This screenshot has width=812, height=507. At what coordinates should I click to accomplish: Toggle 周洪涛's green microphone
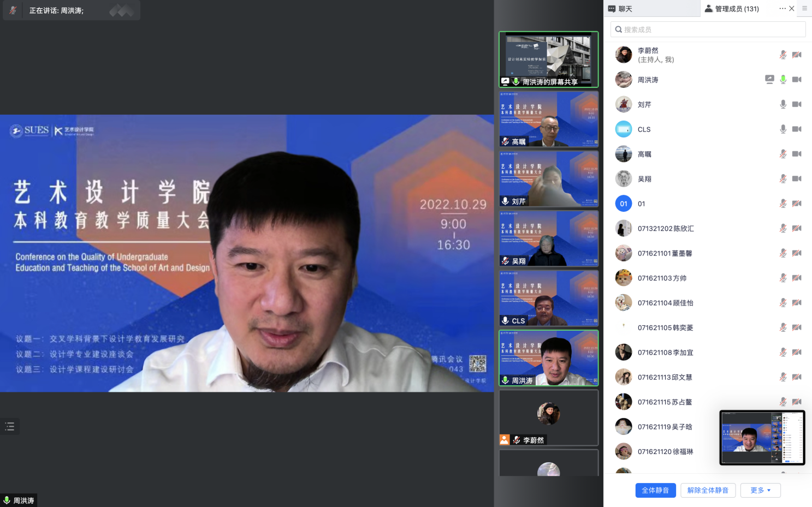click(783, 80)
